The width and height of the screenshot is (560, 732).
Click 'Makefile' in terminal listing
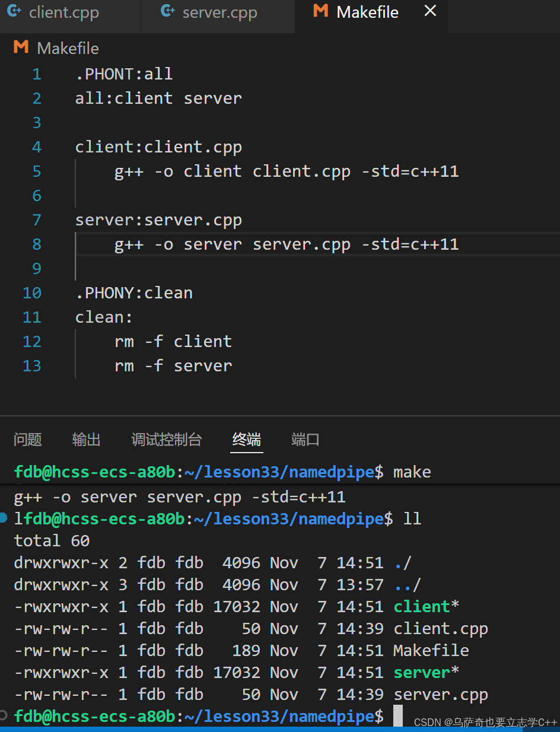pos(431,651)
